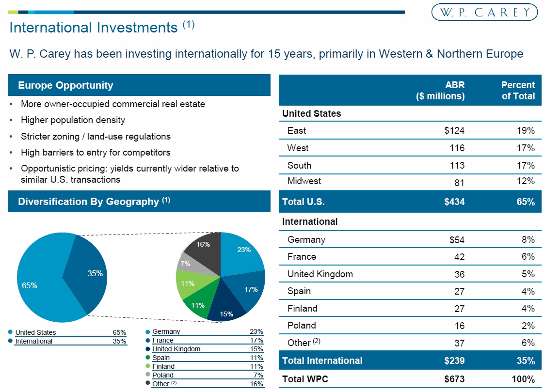The height and width of the screenshot is (392, 544).
Task: Select the 35% International pie slice
Action: point(88,274)
